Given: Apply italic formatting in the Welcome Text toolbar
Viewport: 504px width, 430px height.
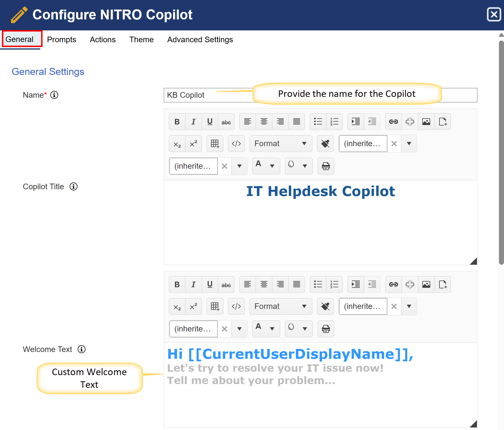Looking at the screenshot, I should (x=193, y=284).
